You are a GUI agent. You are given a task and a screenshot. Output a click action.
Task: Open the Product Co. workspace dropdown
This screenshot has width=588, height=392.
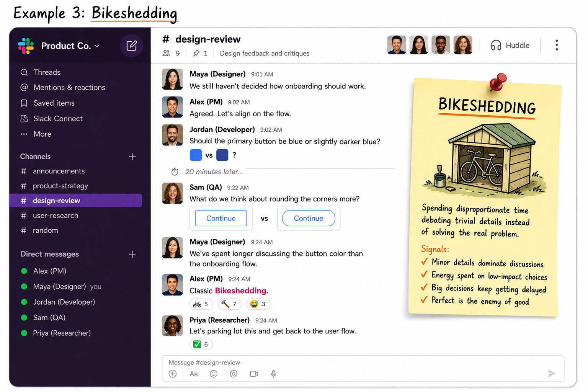pyautogui.click(x=70, y=46)
